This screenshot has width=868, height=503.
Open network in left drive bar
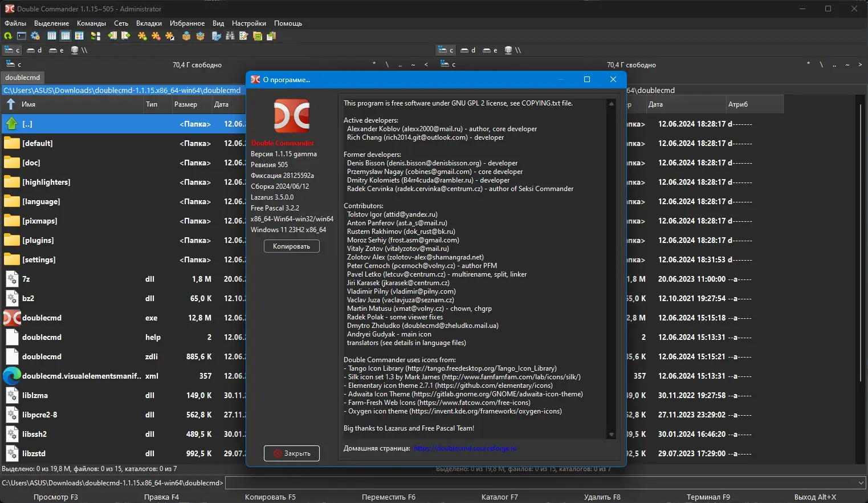79,50
